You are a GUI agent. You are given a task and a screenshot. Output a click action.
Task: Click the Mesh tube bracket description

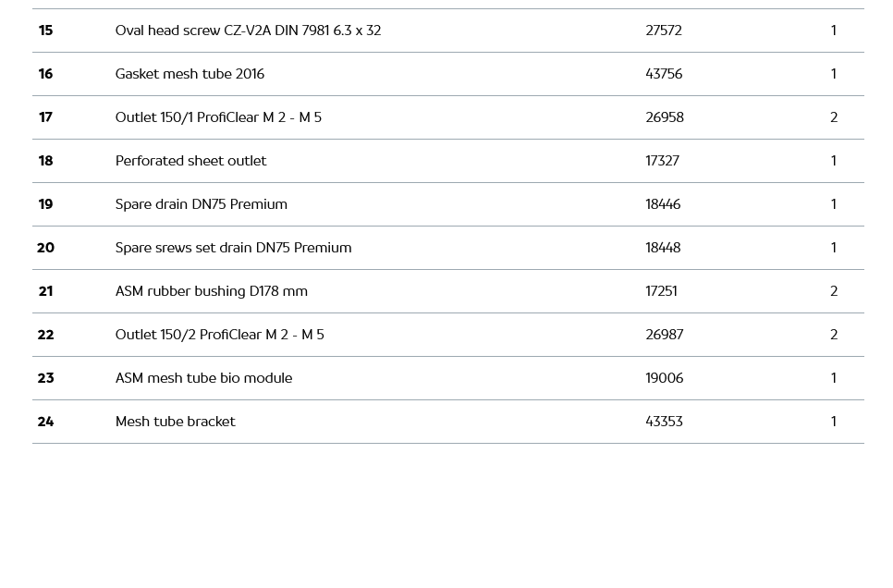[x=175, y=422]
